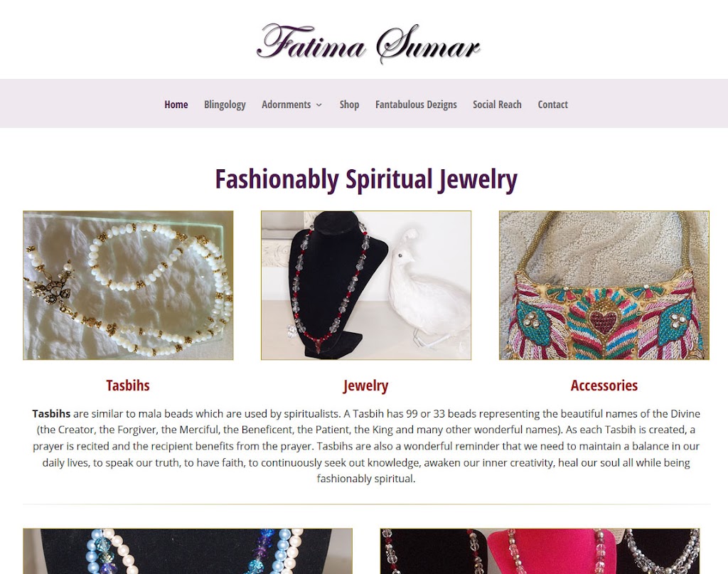Follow the Accessories heading link
Viewport: 728px width, 574px height.
click(604, 386)
